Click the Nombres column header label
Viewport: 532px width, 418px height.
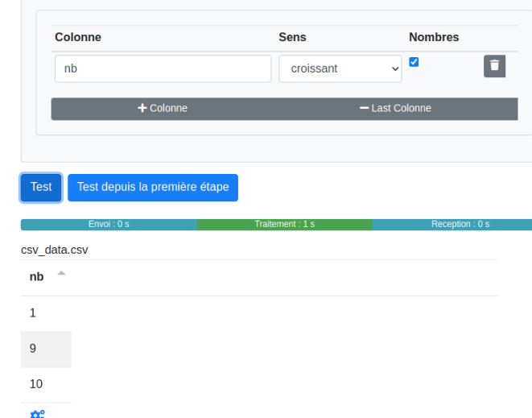(x=434, y=37)
